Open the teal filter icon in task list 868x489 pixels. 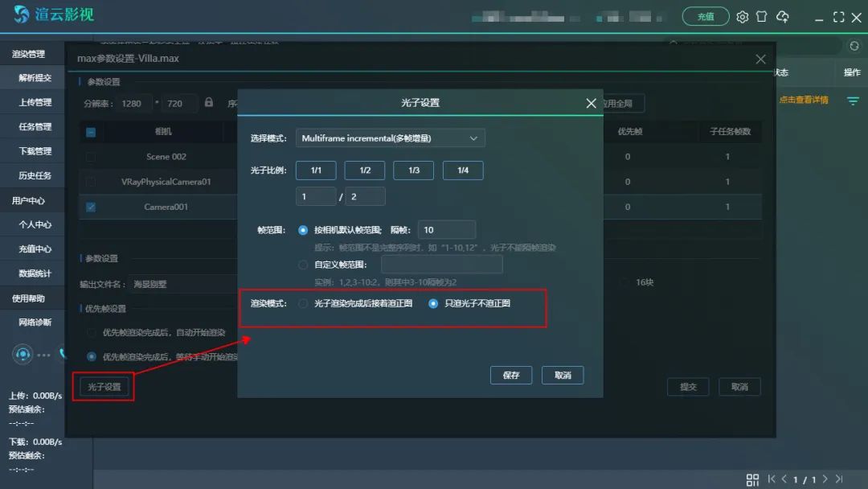pos(853,101)
